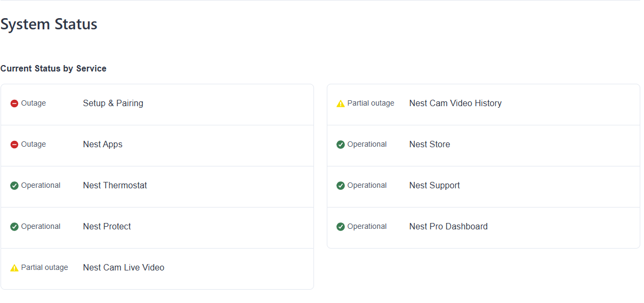Click the red outage icon for Setup & Pairing
The image size is (644, 303).
pos(14,103)
